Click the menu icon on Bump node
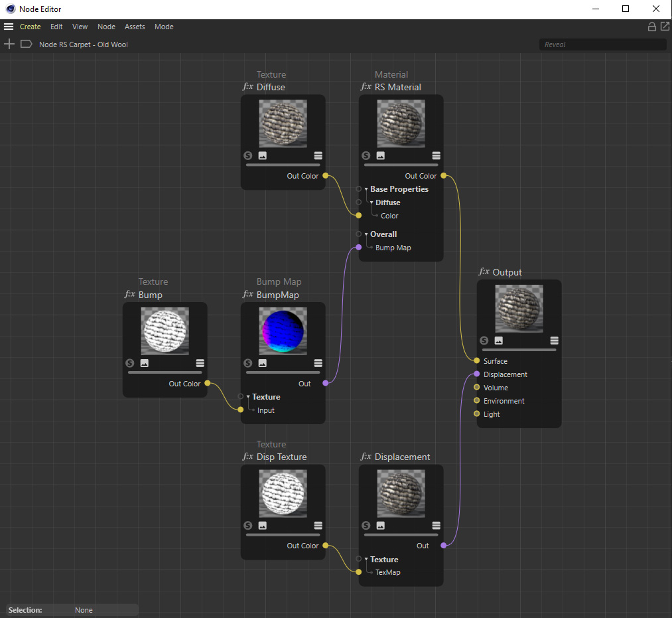 point(200,364)
